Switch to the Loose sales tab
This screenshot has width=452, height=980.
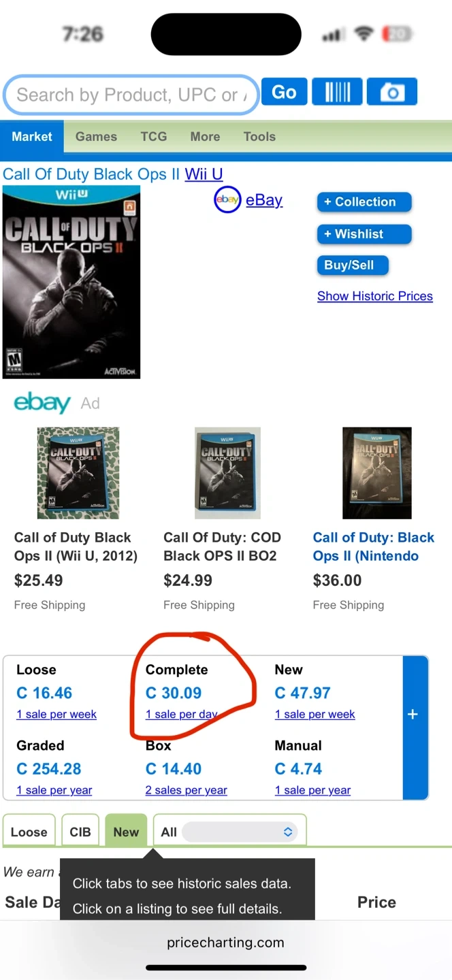click(x=29, y=832)
